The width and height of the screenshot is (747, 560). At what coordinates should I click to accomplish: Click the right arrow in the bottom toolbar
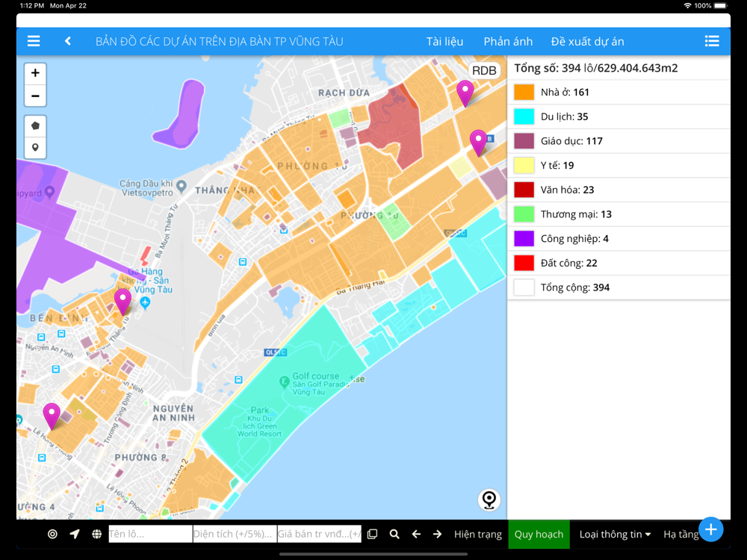pos(437,535)
